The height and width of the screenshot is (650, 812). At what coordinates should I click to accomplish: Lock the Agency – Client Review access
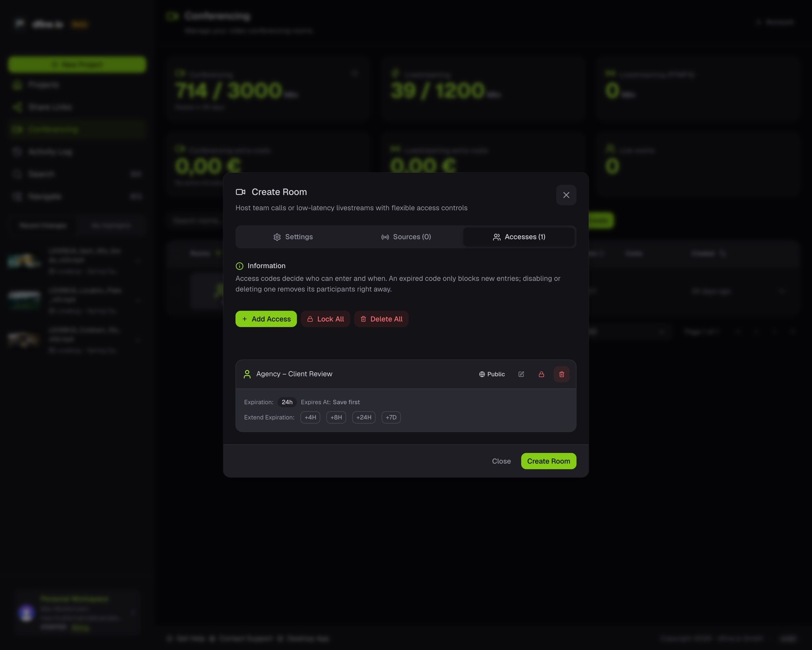[541, 374]
